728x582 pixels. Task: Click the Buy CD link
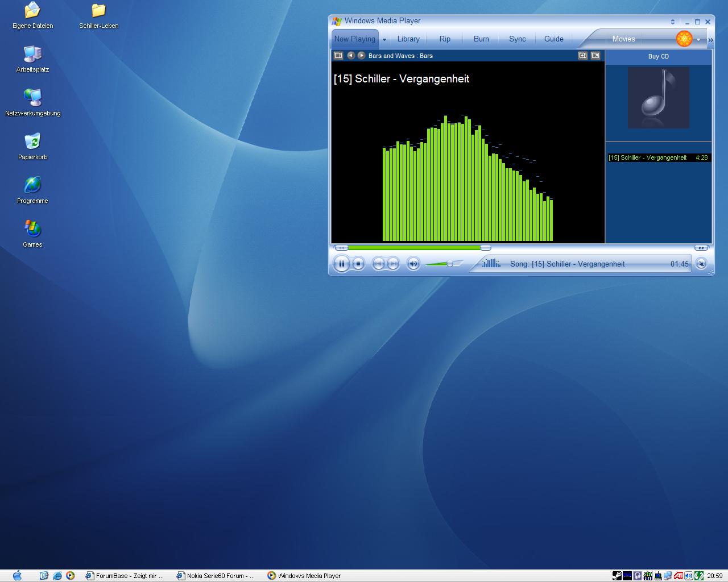pos(659,56)
